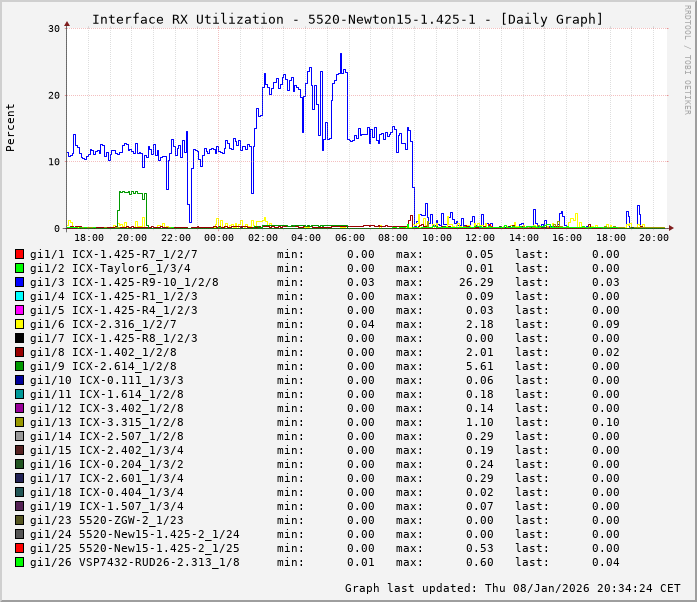Click the 08:00 label on the time axis
The height and width of the screenshot is (602, 697).
click(x=393, y=238)
